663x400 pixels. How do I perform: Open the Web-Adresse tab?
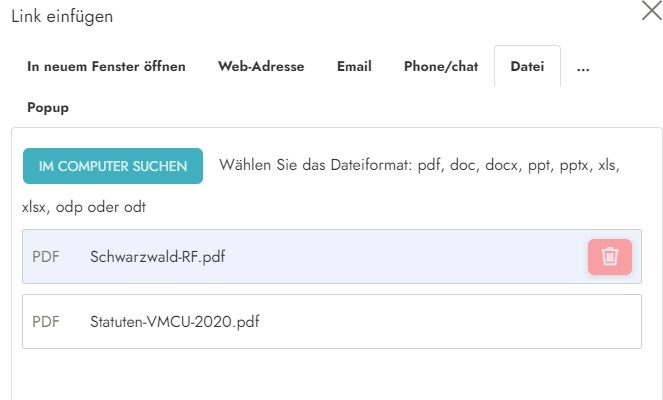click(261, 67)
